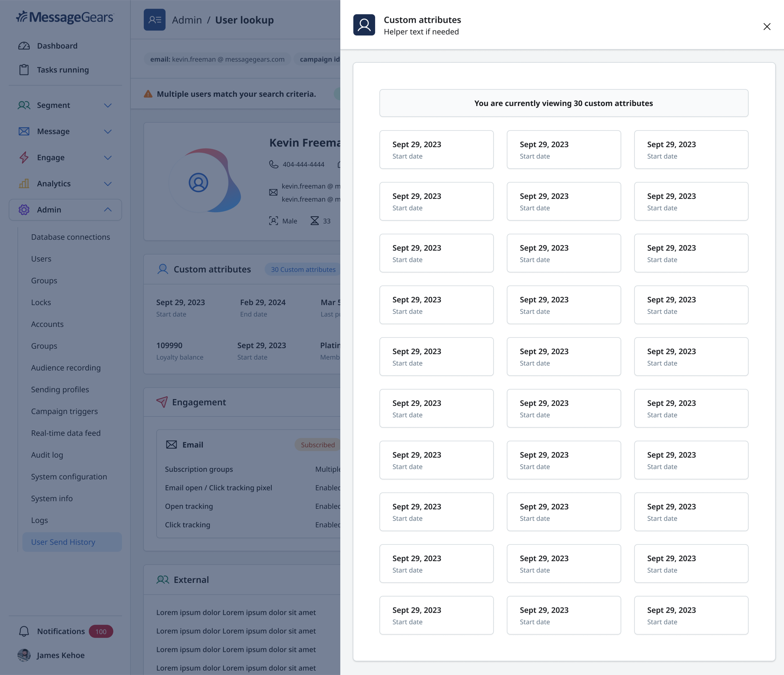784x675 pixels.
Task: Click the Dashboard label
Action: pyautogui.click(x=57, y=46)
